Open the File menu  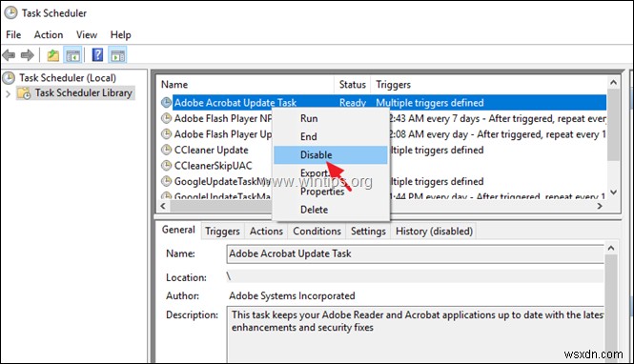coord(13,34)
